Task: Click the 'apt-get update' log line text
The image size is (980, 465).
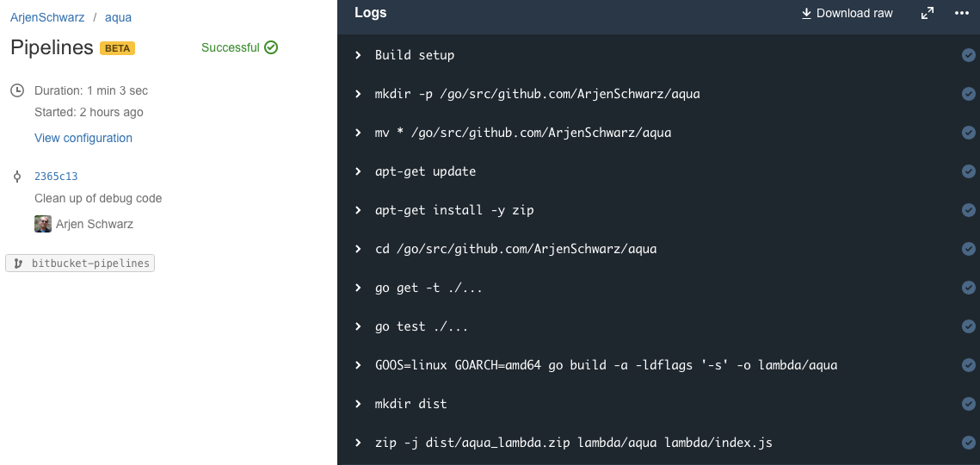Action: click(426, 171)
